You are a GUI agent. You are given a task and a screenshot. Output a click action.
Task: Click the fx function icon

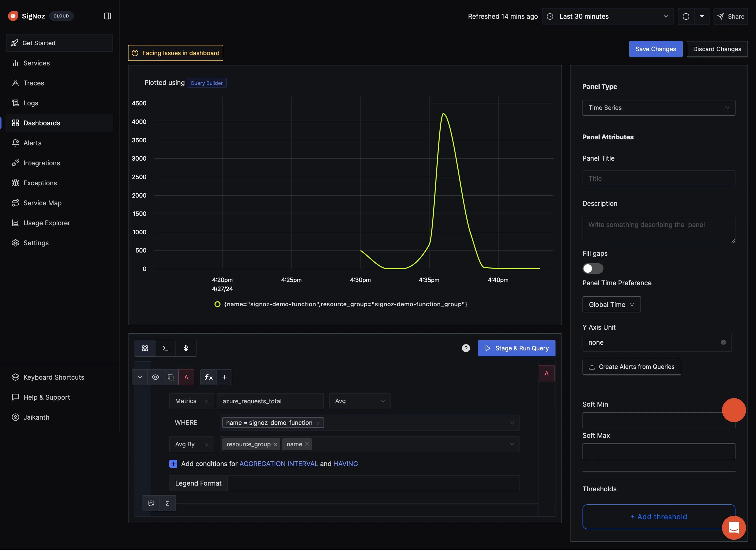[x=209, y=377]
